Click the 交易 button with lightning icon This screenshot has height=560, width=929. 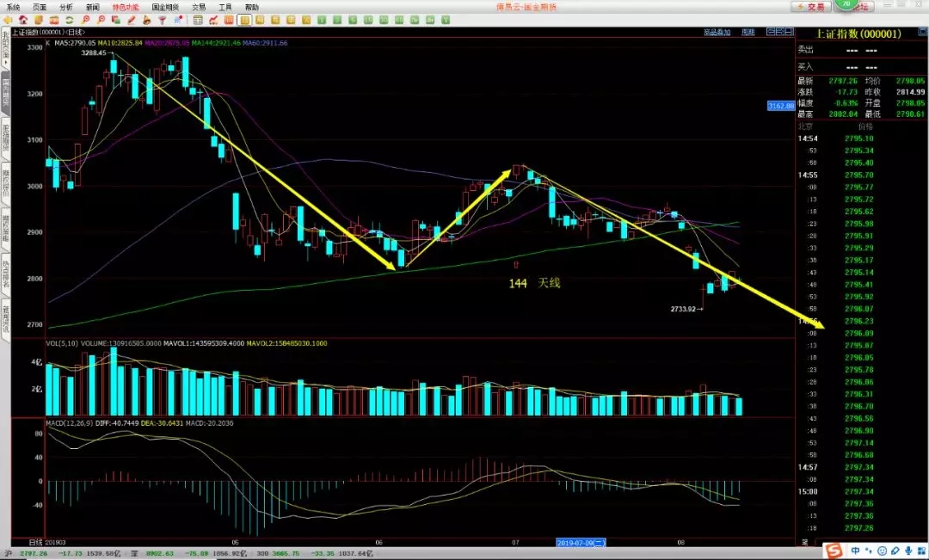coord(811,7)
